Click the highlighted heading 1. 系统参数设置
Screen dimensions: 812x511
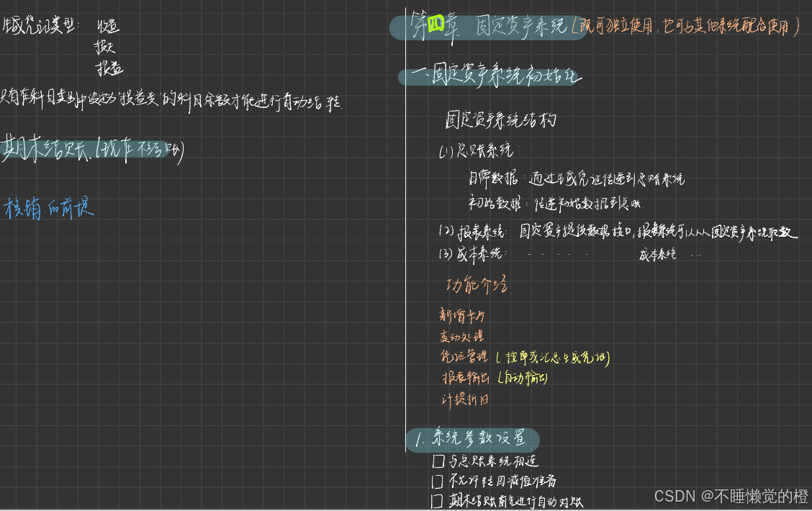tap(472, 438)
